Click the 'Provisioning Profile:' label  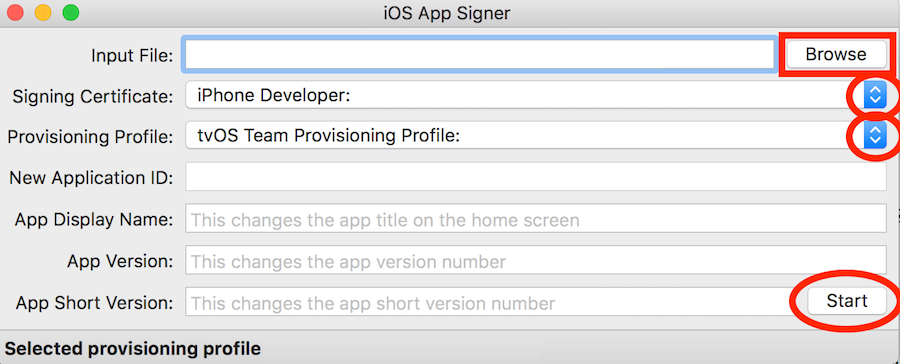pyautogui.click(x=90, y=137)
